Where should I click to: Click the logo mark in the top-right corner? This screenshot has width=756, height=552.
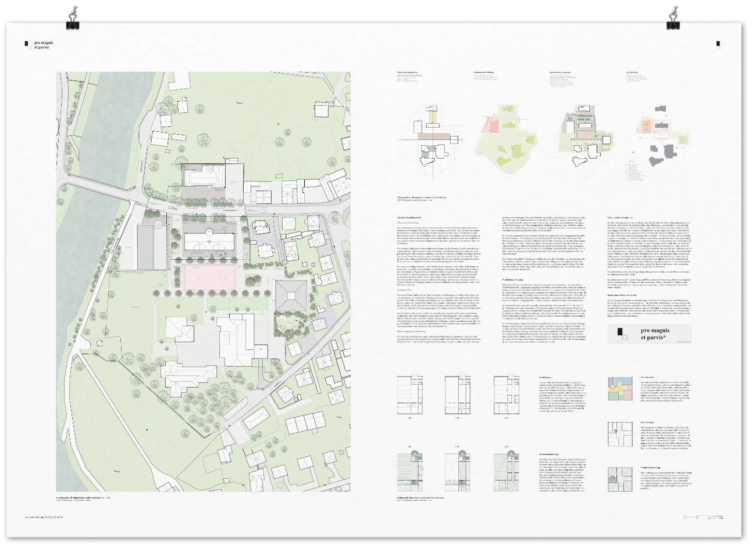tap(719, 44)
